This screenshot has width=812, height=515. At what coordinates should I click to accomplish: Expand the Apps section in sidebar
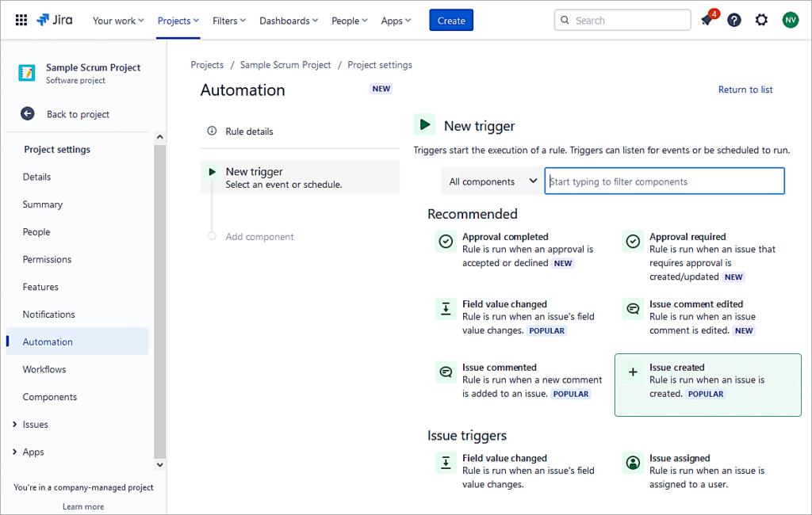tap(15, 452)
